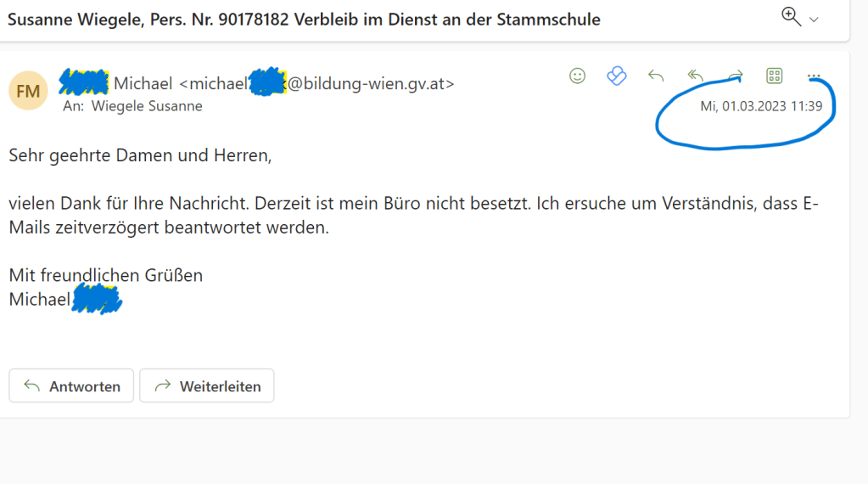This screenshot has width=868, height=484.
Task: Click the blue Viva Insights icon
Action: [616, 76]
